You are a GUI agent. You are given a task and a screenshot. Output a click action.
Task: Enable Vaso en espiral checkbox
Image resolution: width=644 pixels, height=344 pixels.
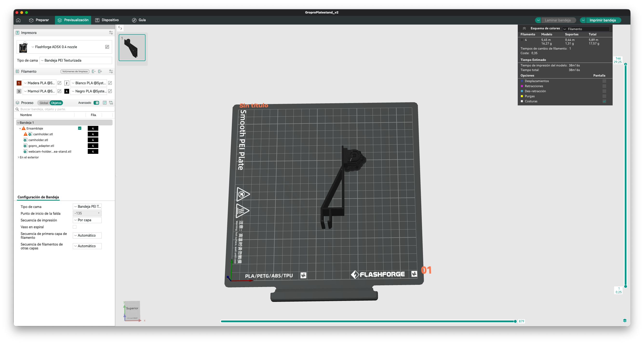pyautogui.click(x=74, y=227)
